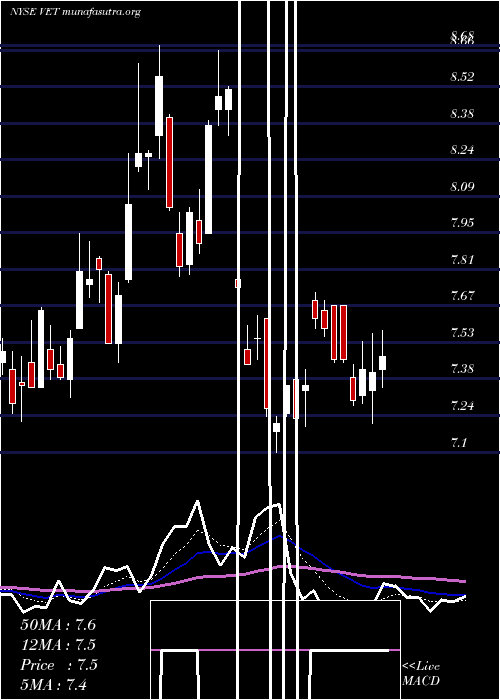The height and width of the screenshot is (700, 500).
Task: Click the 7.53 price axis label
Action: click(462, 333)
